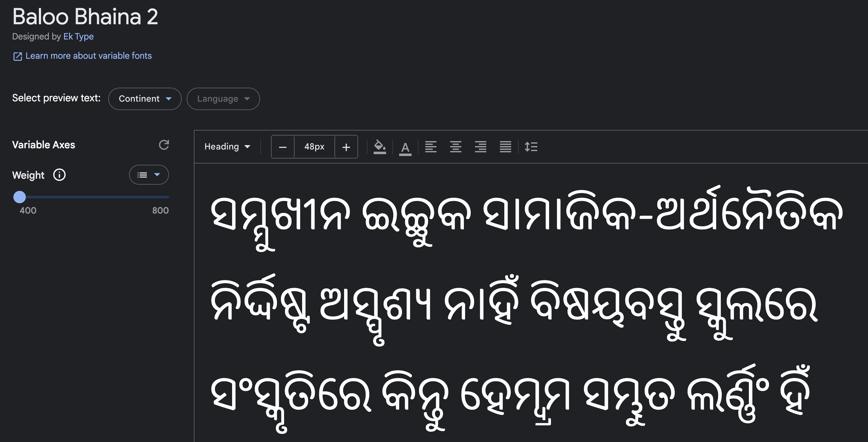This screenshot has height=442, width=868.
Task: Visit the Ek Type designer link
Action: (78, 36)
